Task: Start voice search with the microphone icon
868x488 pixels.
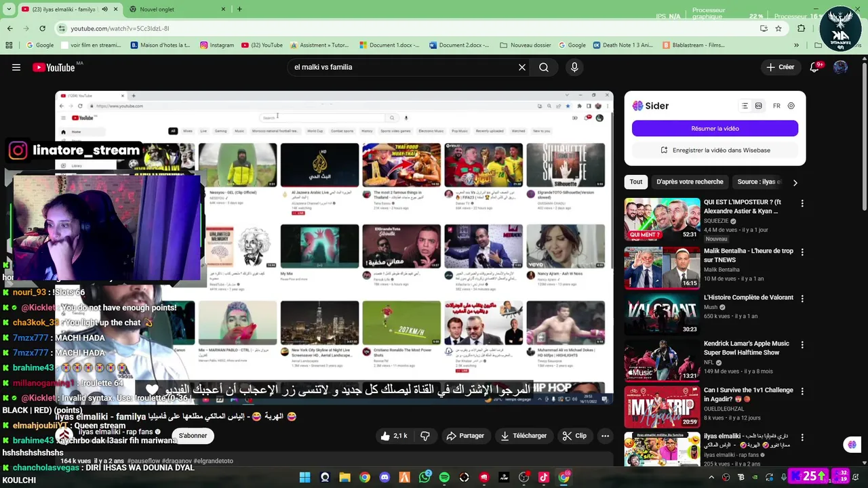Action: coord(574,67)
